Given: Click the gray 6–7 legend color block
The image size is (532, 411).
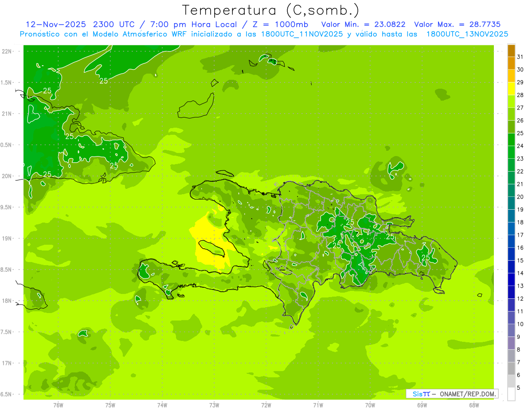Looking at the screenshot, I should [511, 368].
